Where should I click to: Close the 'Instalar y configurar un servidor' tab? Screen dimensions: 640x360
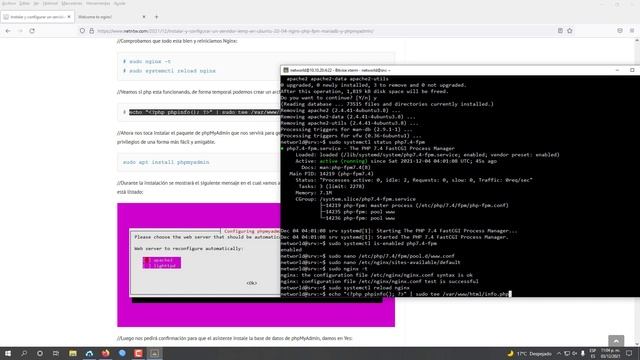click(x=69, y=17)
